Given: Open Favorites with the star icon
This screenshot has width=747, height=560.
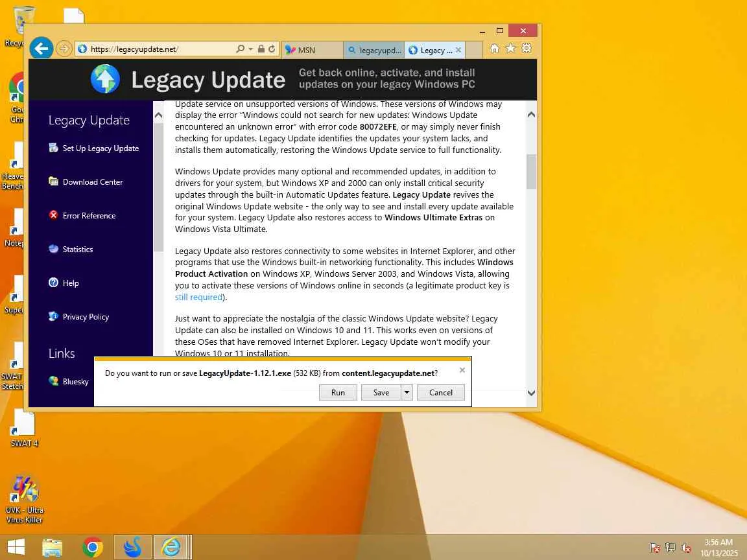Looking at the screenshot, I should 510,48.
